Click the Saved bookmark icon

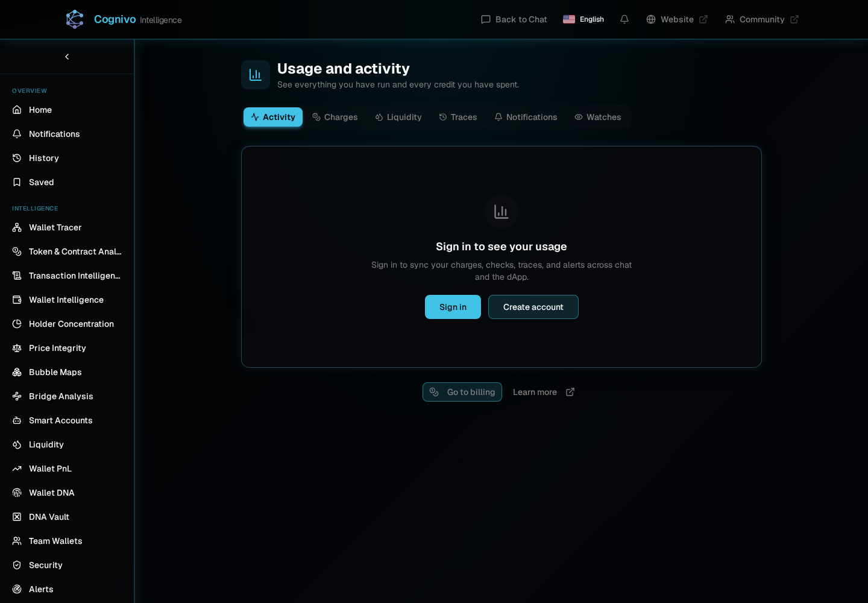(17, 182)
